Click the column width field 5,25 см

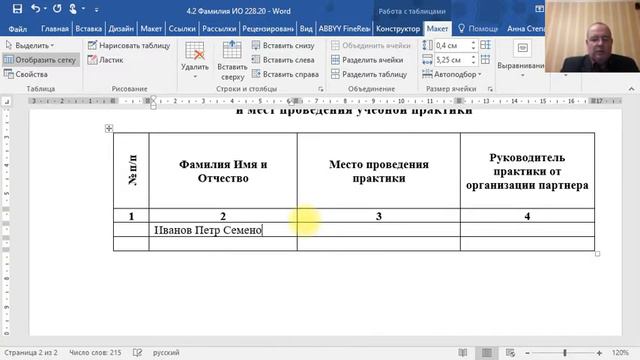click(451, 60)
